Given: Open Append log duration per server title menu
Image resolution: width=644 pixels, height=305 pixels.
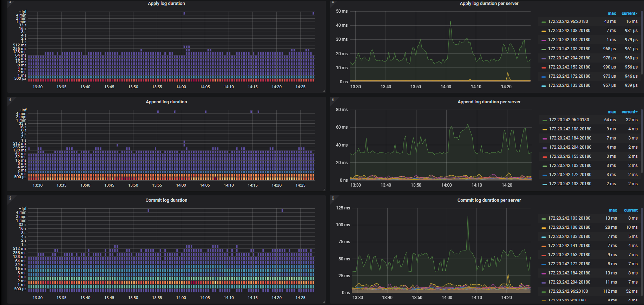Looking at the screenshot, I should click(x=489, y=102).
